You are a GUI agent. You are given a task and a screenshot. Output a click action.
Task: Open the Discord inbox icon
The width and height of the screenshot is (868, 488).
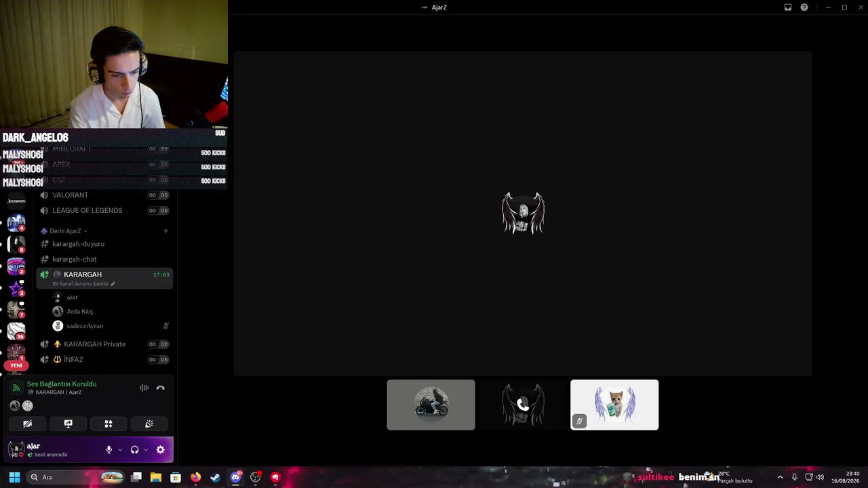click(x=788, y=7)
